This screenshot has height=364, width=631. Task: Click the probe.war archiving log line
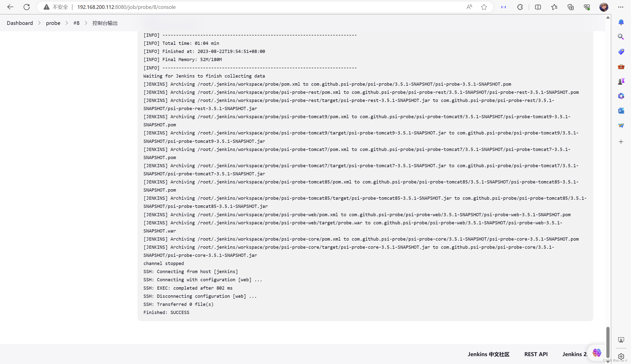click(353, 227)
